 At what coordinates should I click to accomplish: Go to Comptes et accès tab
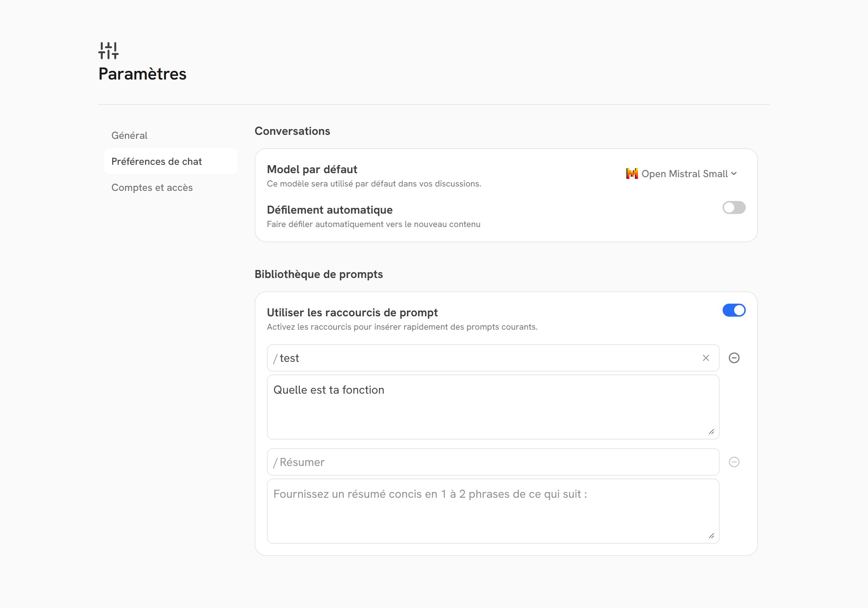(x=152, y=188)
